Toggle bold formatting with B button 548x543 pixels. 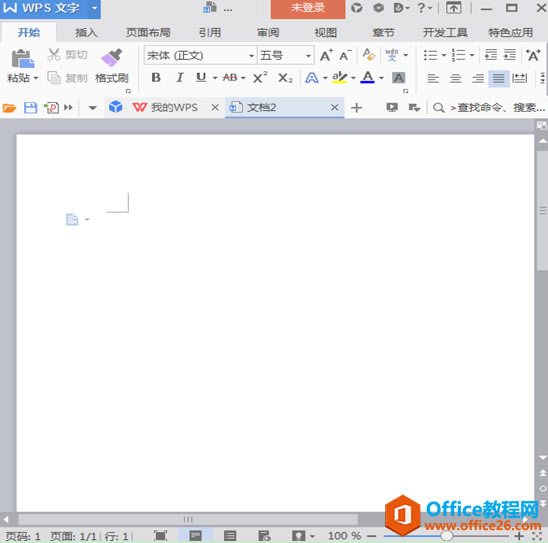pyautogui.click(x=156, y=78)
